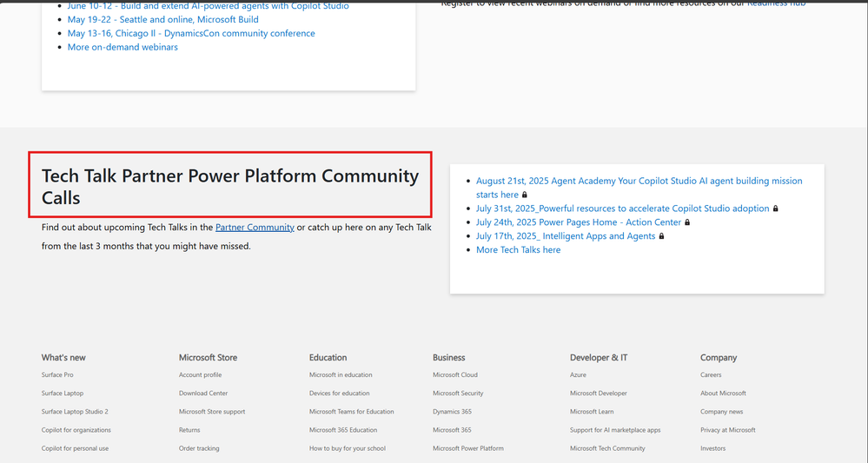Open About Microsoft footer link
Image resolution: width=868 pixels, height=463 pixels.
723,394
